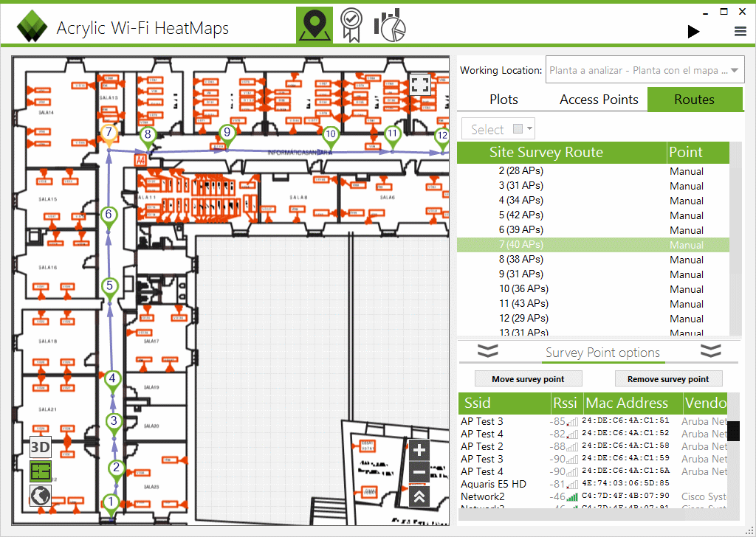Select highlighted survey point marker 7

pyautogui.click(x=109, y=134)
